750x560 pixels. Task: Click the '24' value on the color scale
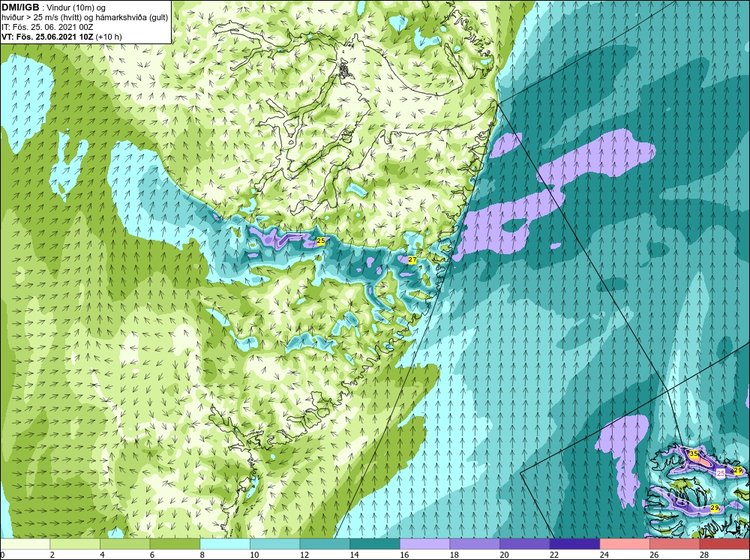coord(604,555)
